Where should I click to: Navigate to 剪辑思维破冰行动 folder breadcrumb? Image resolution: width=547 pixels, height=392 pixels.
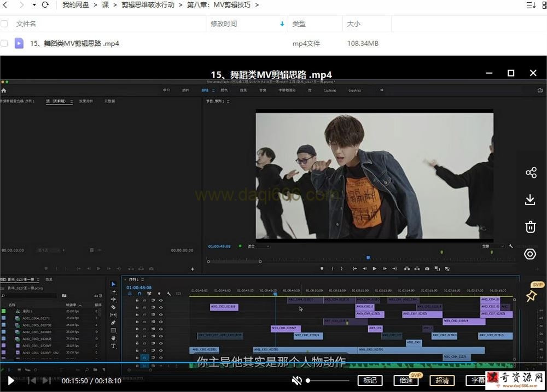coord(148,5)
